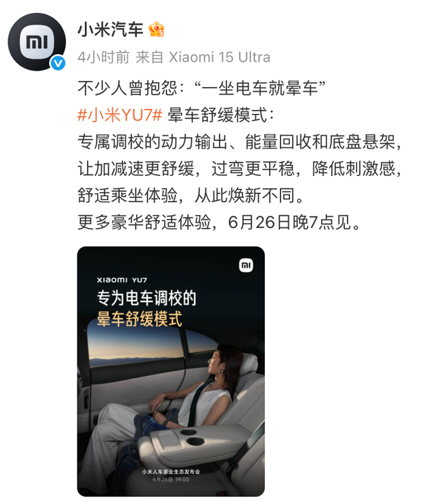The height and width of the screenshot is (504, 438).
Task: Click the 4小时前 post timestamp
Action: pos(103,58)
